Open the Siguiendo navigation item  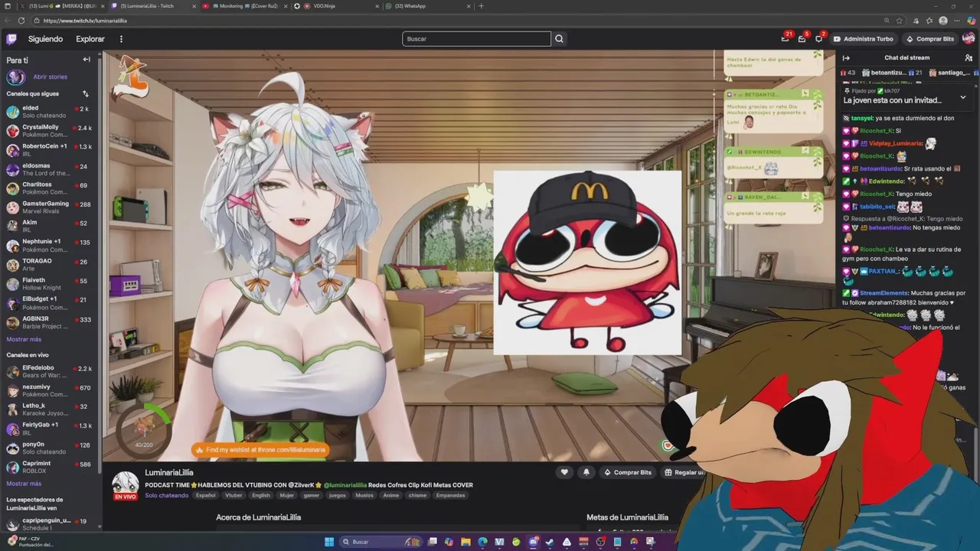click(x=46, y=39)
